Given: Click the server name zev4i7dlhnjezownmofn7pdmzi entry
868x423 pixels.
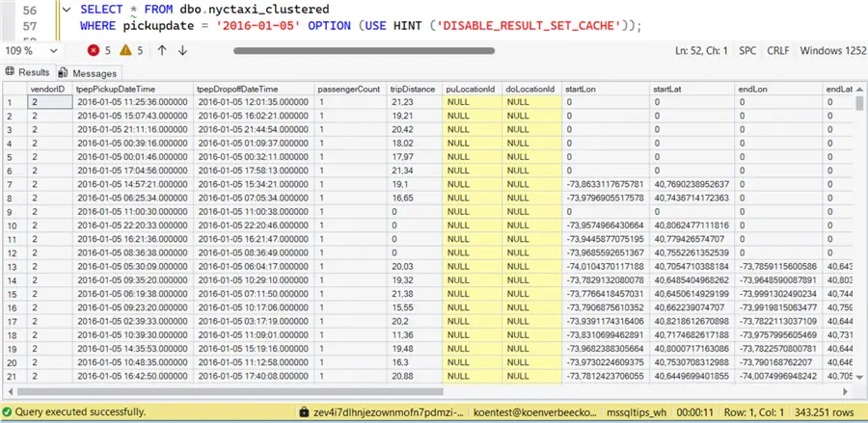Looking at the screenshot, I should coord(391,412).
